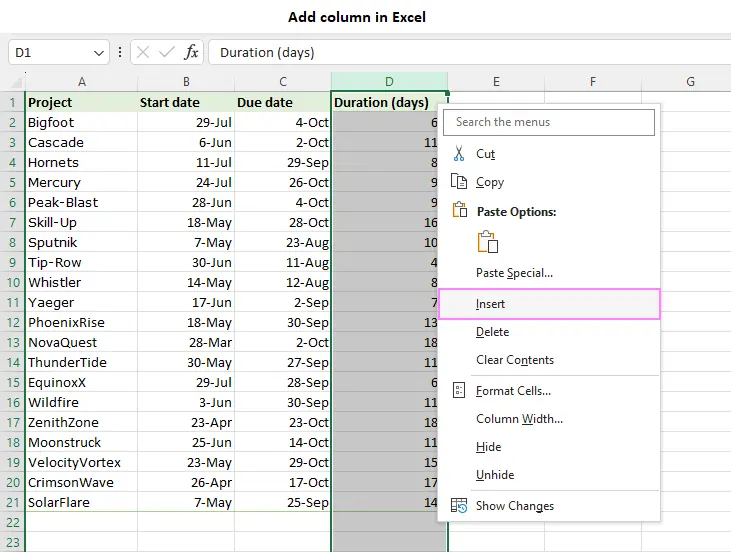This screenshot has width=731, height=552.
Task: Click the checkmark enter icon in formula bar
Action: [166, 52]
